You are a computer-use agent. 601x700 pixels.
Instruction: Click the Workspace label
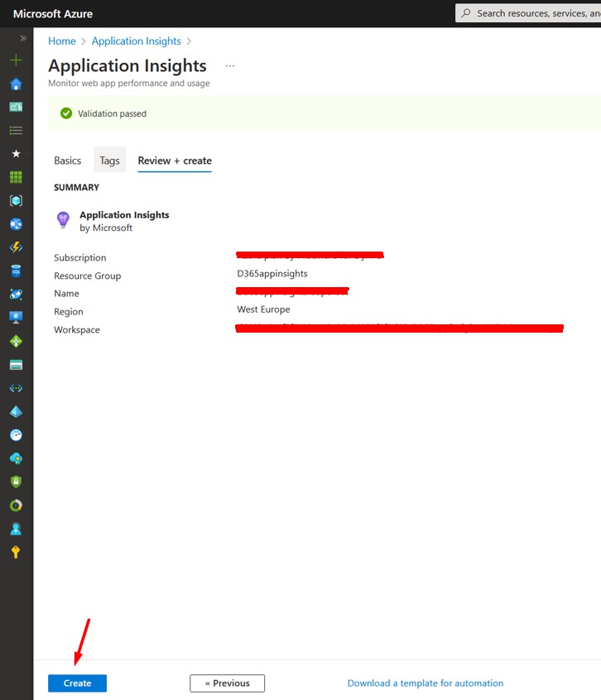coord(77,330)
